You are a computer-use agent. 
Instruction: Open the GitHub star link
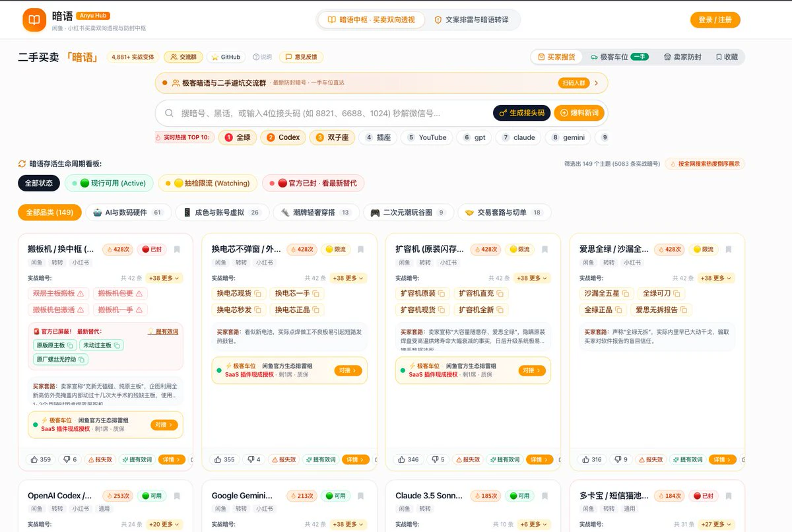click(226, 57)
